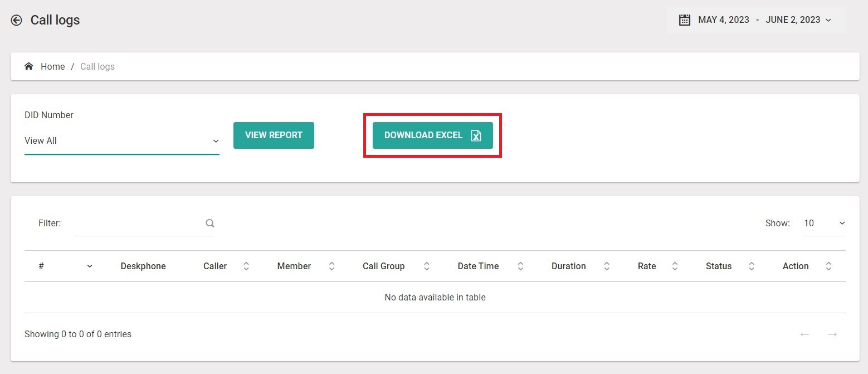Sort table by Date Time arrows
Image resolution: width=868 pixels, height=374 pixels.
(x=520, y=266)
